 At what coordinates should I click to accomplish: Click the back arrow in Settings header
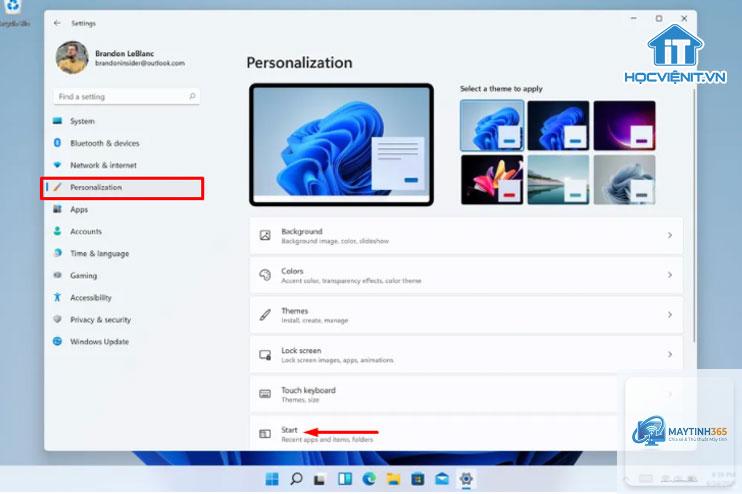pos(57,23)
